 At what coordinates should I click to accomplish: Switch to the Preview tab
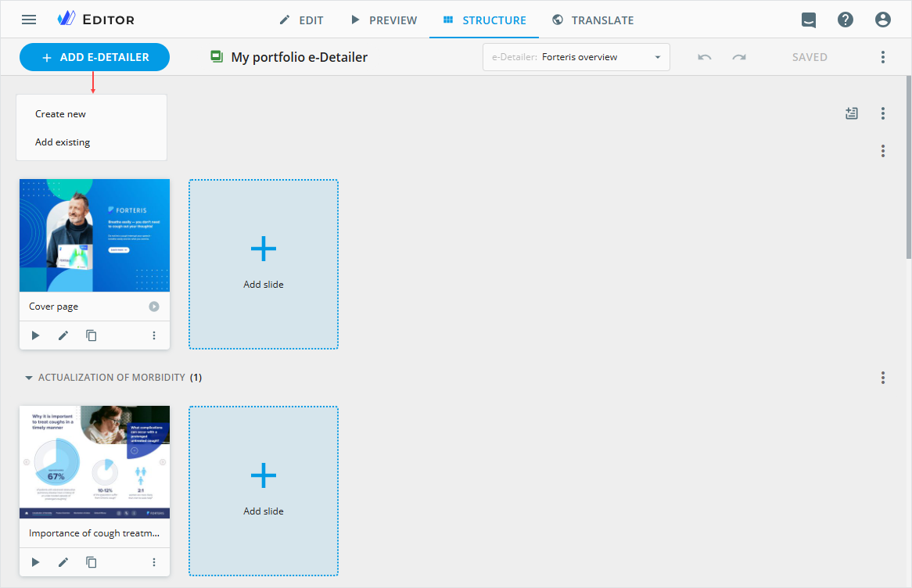point(384,20)
